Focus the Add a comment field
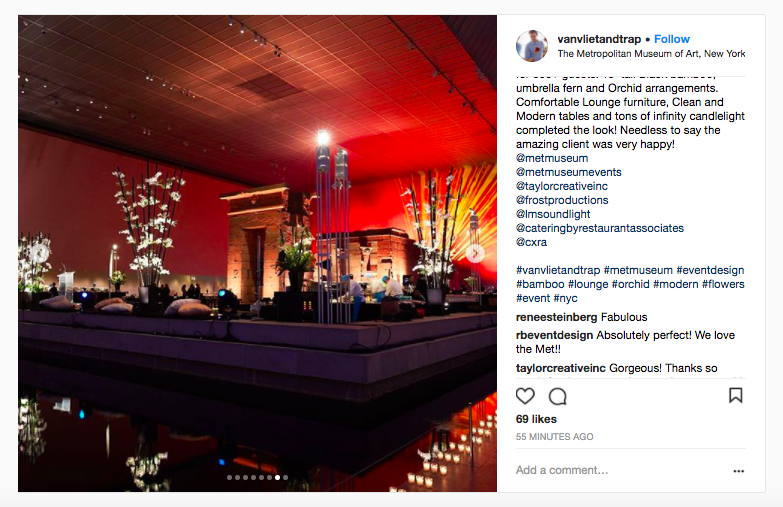Screen dimensions: 783x507 [619, 470]
